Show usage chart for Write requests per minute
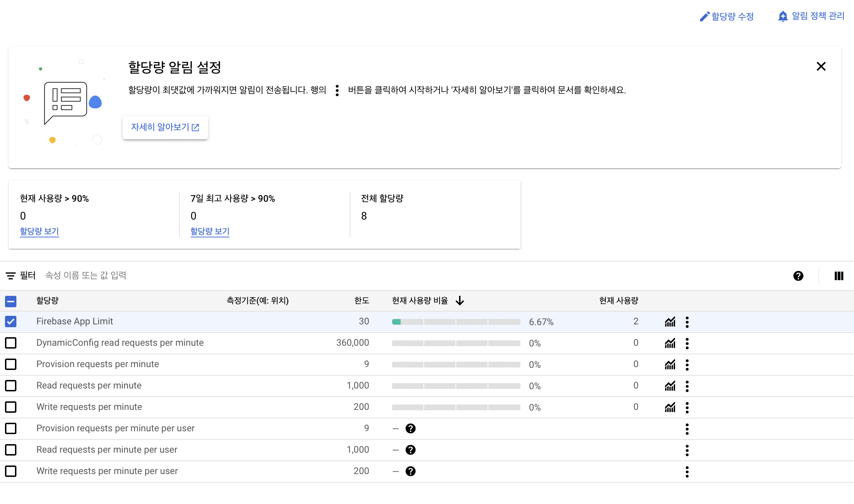The image size is (854, 504). coord(670,407)
